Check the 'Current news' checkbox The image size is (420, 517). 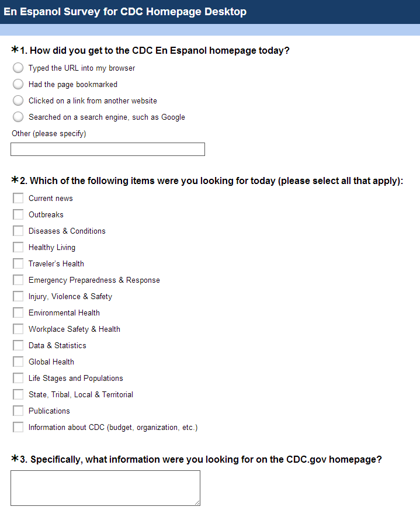click(18, 198)
